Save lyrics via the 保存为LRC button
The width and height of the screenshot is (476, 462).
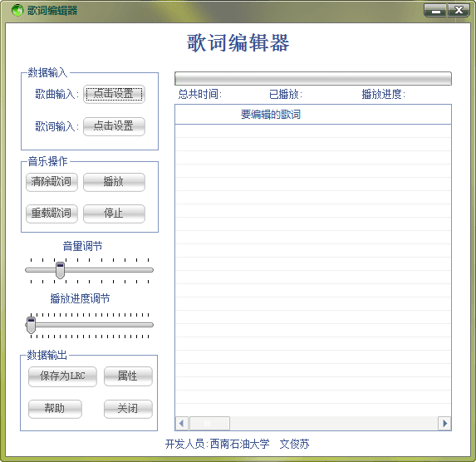(62, 376)
